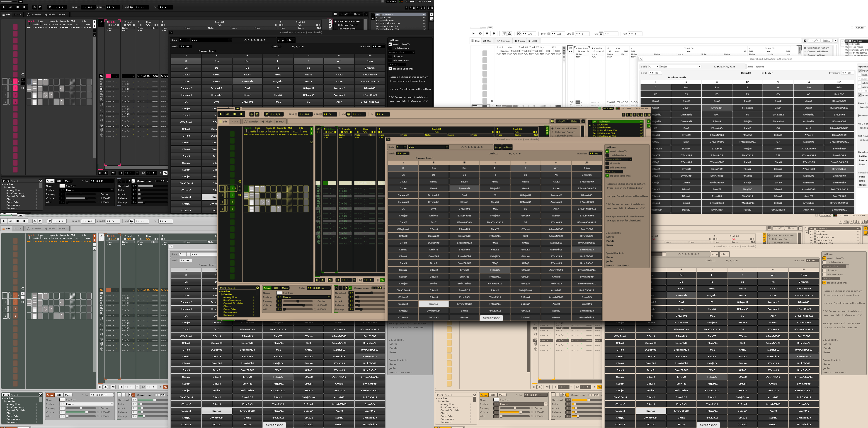Click Compressor Threshold slider in front tan window
The image size is (868, 428).
371,293
